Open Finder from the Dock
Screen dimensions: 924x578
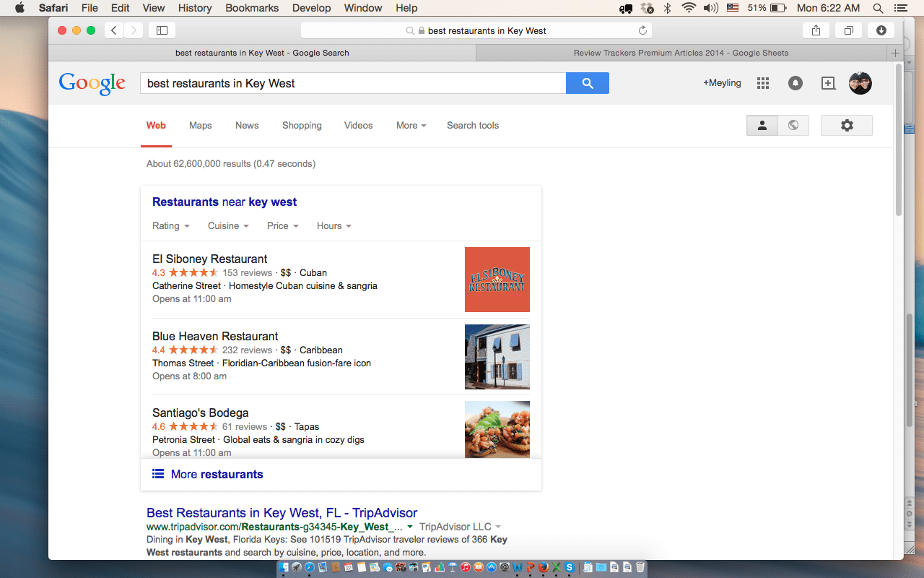click(x=284, y=568)
